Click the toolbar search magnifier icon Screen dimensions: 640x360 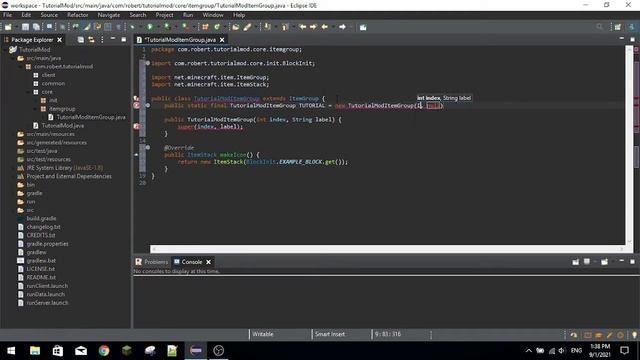tap(599, 27)
